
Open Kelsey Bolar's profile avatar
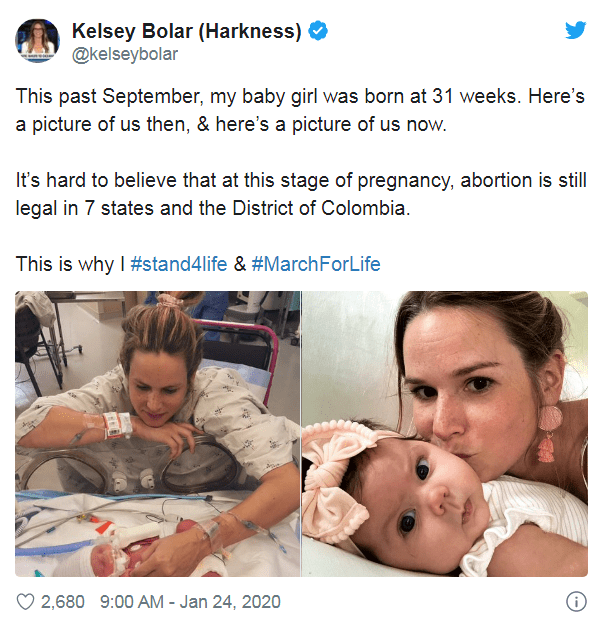[x=37, y=41]
